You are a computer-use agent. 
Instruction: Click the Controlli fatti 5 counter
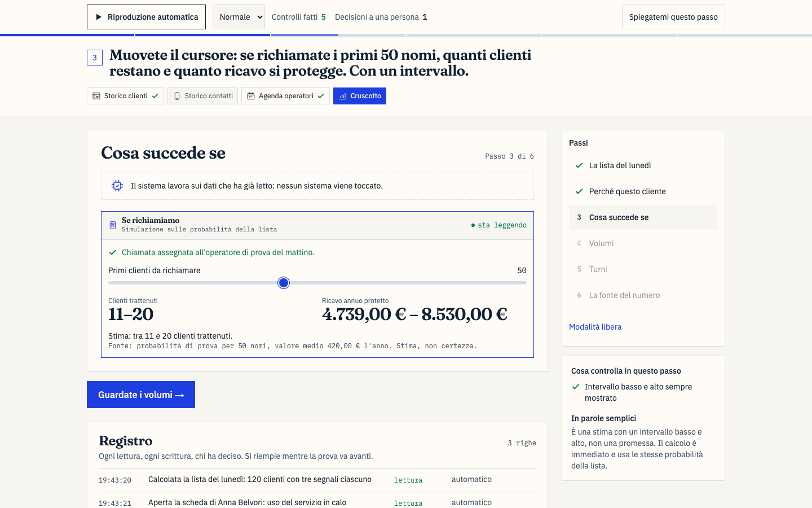[x=298, y=17]
